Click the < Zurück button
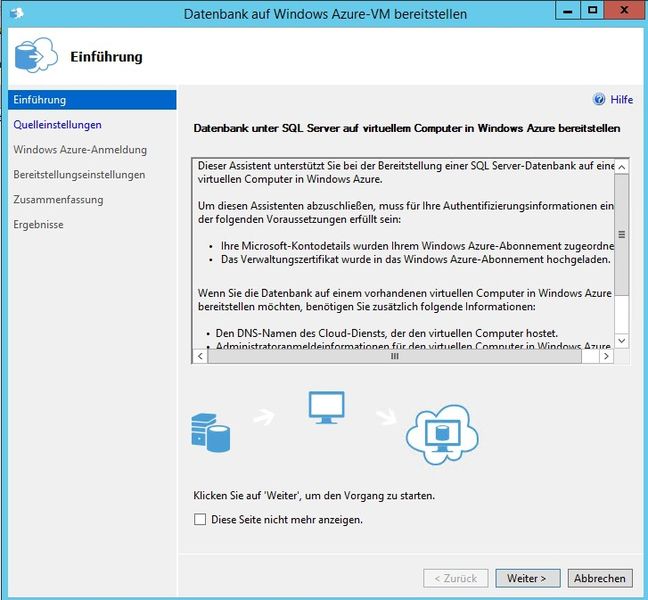 click(456, 578)
